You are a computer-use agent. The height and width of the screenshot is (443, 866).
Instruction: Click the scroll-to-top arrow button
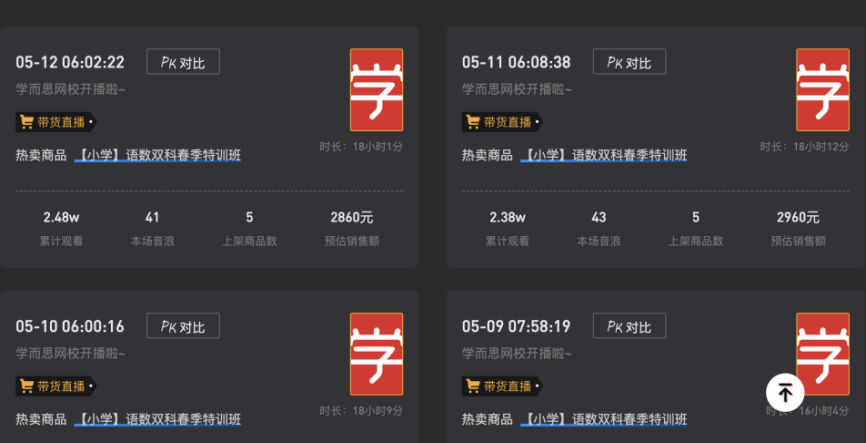click(785, 393)
